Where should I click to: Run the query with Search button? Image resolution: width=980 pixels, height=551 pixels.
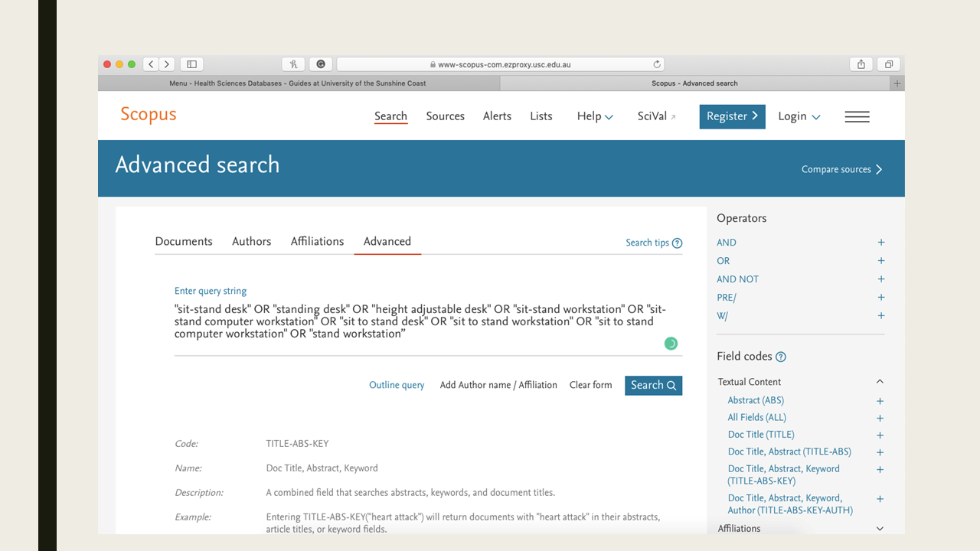tap(653, 385)
